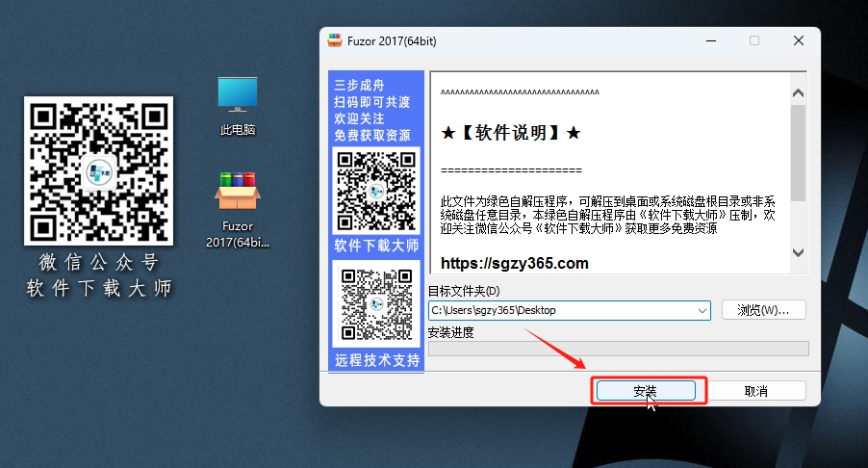This screenshot has height=468, width=868.
Task: Click the 远程技术支持 sidebar label
Action: tap(377, 360)
